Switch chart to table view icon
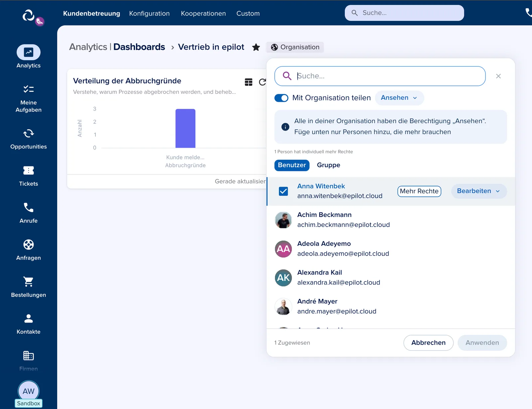This screenshot has width=532, height=409. 249,82
